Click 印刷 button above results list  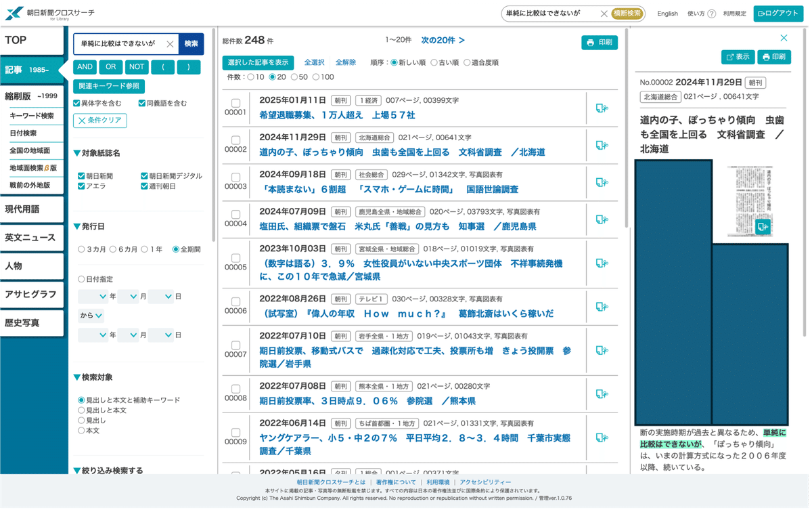(x=600, y=43)
